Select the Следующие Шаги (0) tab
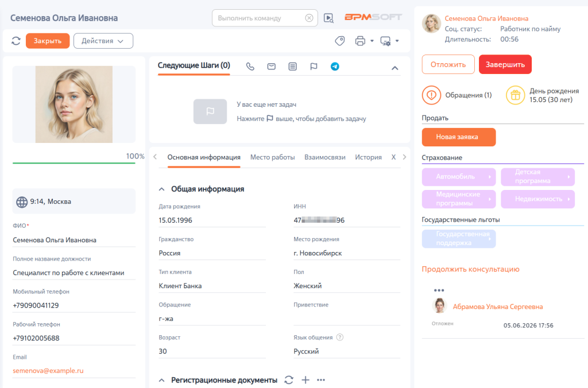Screen dimensions: 588x388 (194, 65)
